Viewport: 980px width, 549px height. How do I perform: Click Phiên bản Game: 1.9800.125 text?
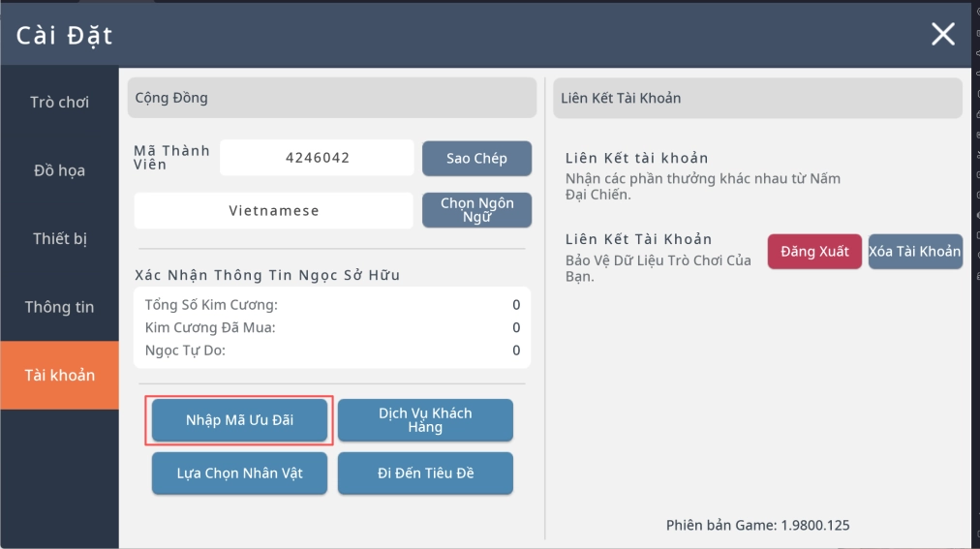click(757, 525)
